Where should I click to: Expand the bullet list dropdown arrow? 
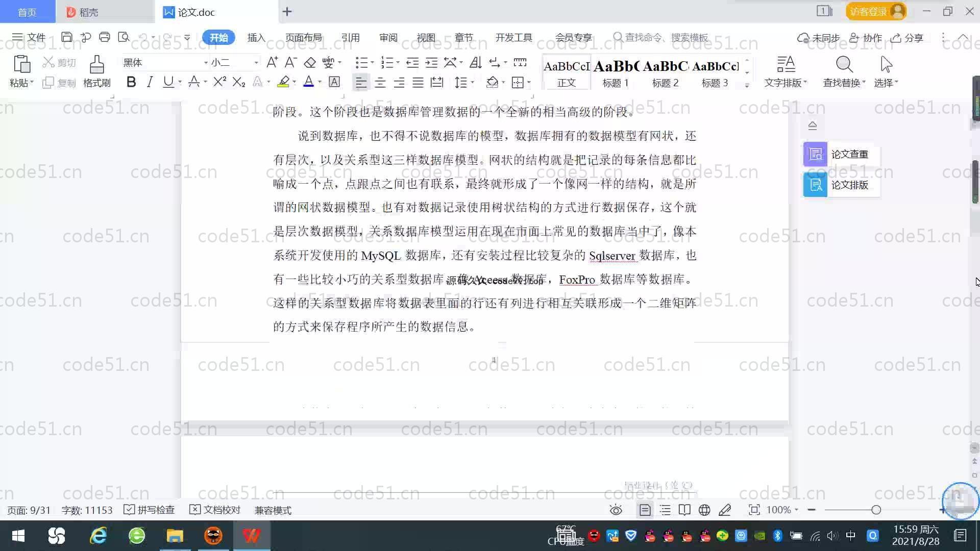(372, 63)
